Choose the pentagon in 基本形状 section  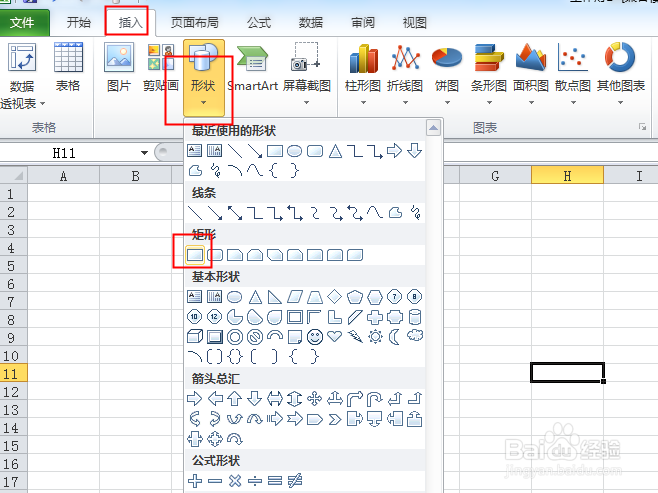(x=355, y=297)
